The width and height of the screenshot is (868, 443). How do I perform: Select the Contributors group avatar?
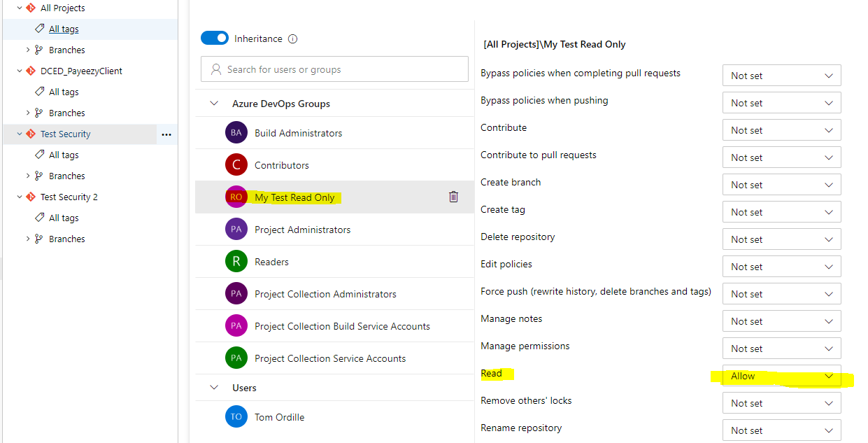coord(236,165)
